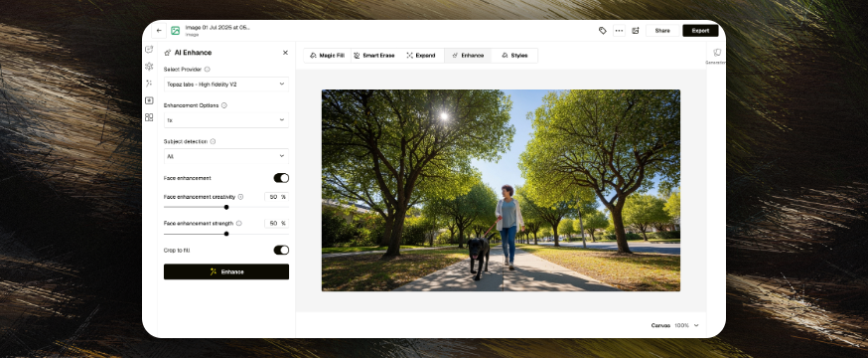This screenshot has width=868, height=358.
Task: Click the black Export button
Action: (700, 31)
